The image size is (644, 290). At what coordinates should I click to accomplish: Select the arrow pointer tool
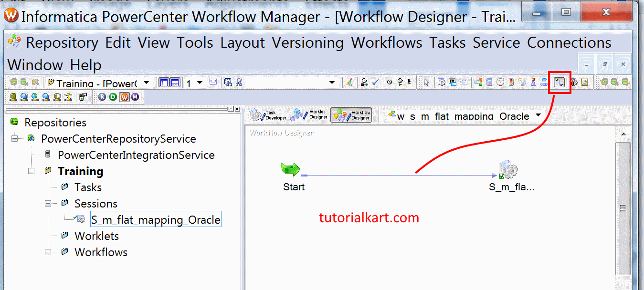coord(426,82)
